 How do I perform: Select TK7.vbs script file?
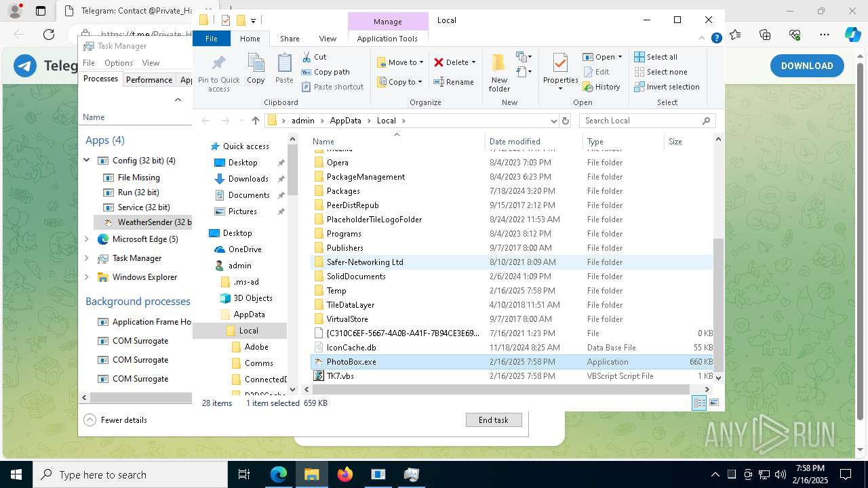pos(513,376)
